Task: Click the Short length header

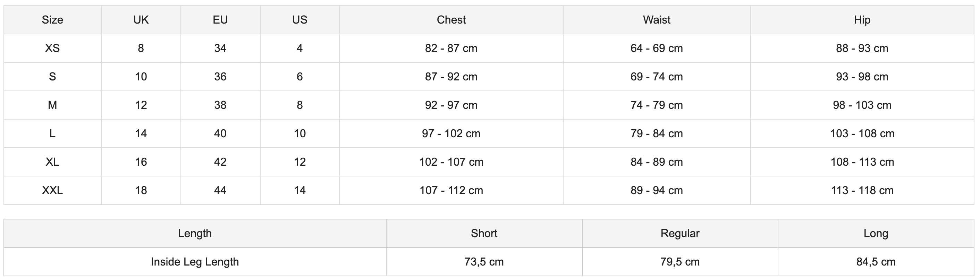Action: click(484, 233)
